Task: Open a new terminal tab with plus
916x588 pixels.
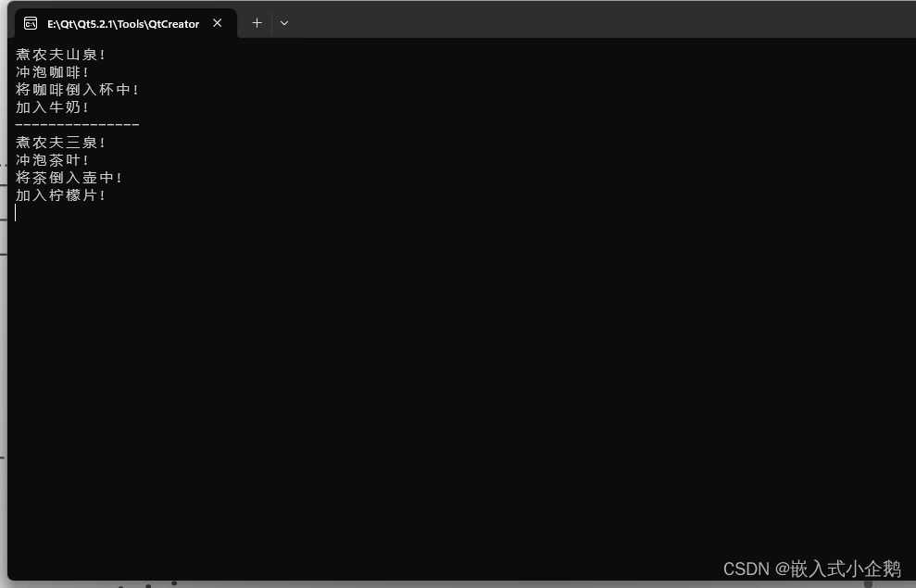Action: pyautogui.click(x=257, y=23)
